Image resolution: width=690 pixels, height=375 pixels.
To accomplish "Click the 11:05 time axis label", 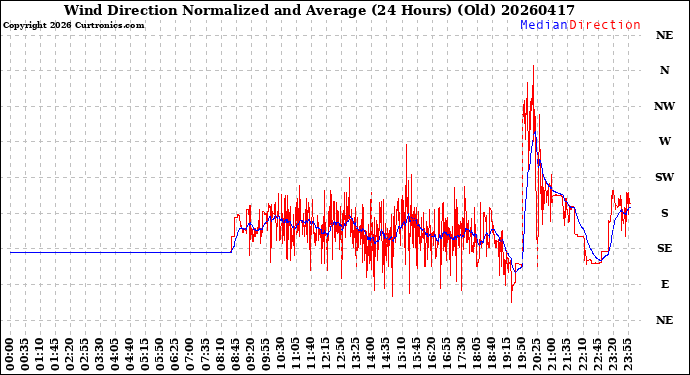I will coord(296,354).
